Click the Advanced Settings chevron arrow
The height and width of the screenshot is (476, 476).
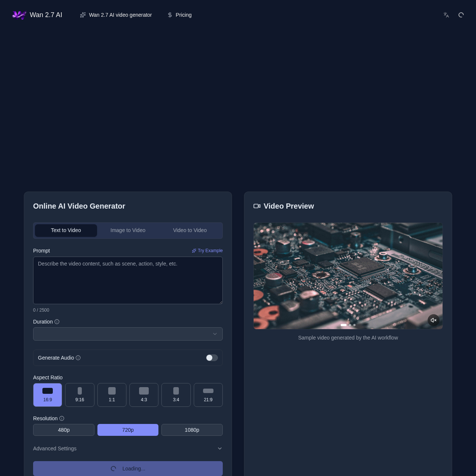[219, 448]
